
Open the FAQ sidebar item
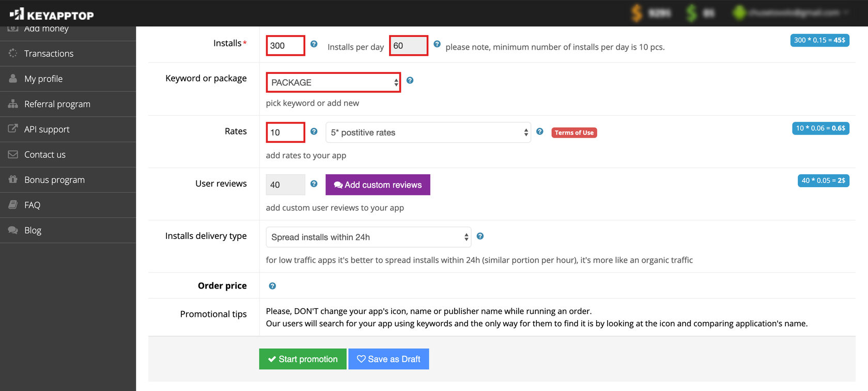[x=32, y=205]
